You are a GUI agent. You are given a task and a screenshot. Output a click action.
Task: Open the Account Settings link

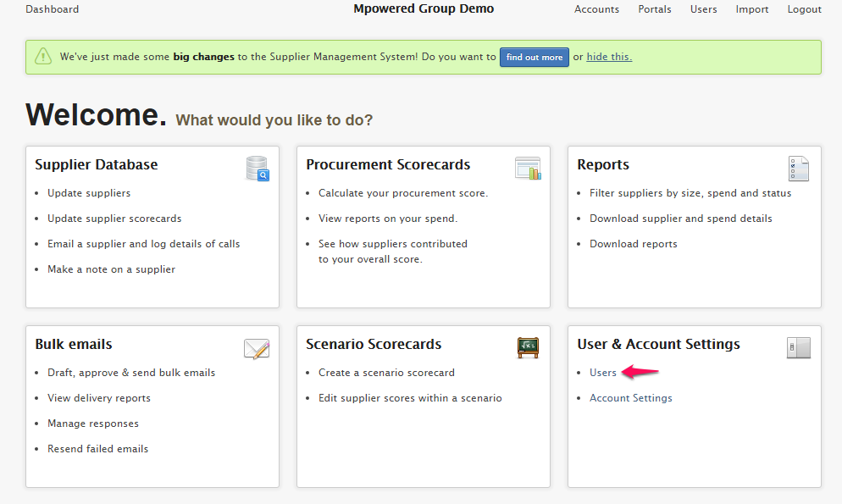[x=631, y=398]
